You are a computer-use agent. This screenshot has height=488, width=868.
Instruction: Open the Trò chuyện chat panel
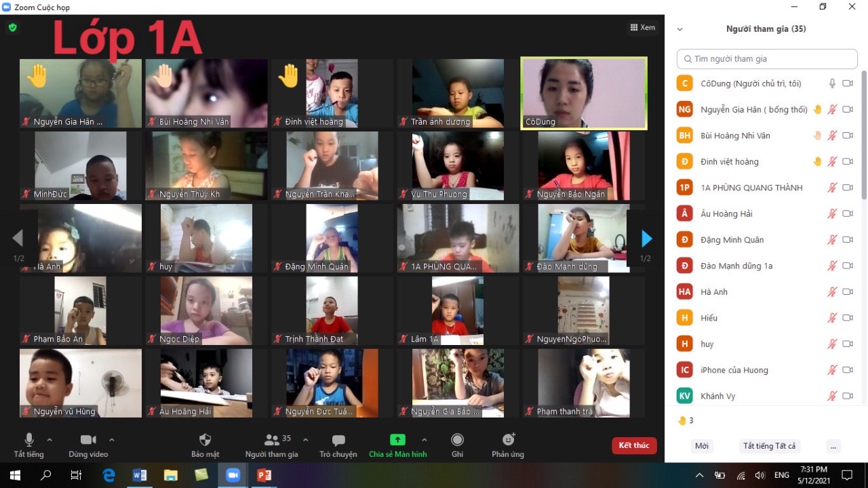point(338,440)
